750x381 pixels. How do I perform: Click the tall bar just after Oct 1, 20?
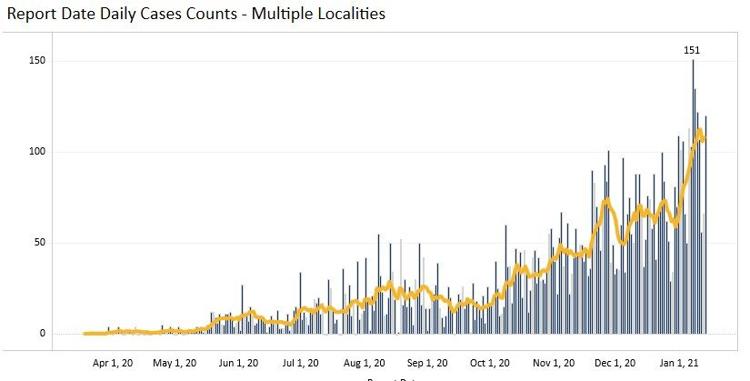[506, 279]
